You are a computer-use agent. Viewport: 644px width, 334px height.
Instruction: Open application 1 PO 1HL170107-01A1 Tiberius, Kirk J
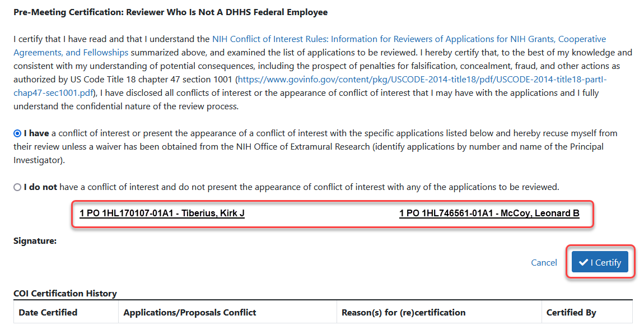[x=162, y=213]
